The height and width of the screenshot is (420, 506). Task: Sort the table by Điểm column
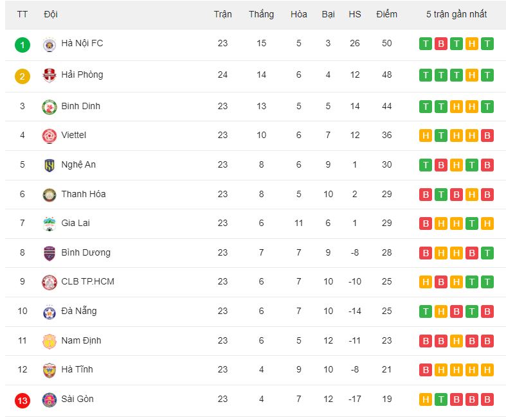click(x=386, y=14)
